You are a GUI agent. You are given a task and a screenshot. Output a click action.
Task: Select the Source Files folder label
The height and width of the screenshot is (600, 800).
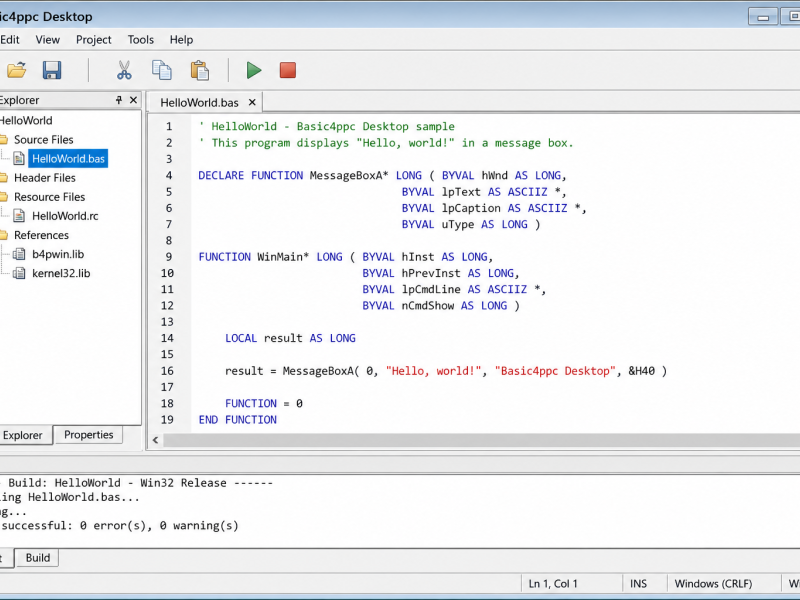[43, 139]
